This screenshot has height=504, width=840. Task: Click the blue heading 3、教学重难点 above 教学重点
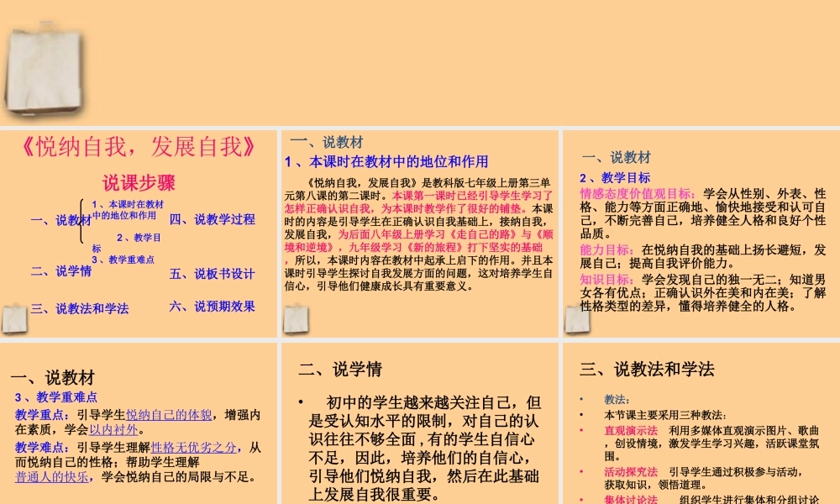point(56,397)
